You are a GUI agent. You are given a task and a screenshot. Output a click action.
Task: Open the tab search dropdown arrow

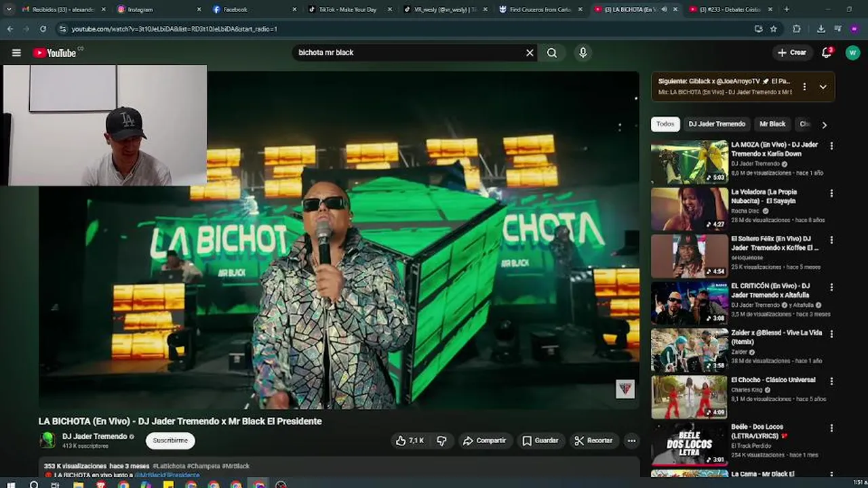(x=9, y=9)
